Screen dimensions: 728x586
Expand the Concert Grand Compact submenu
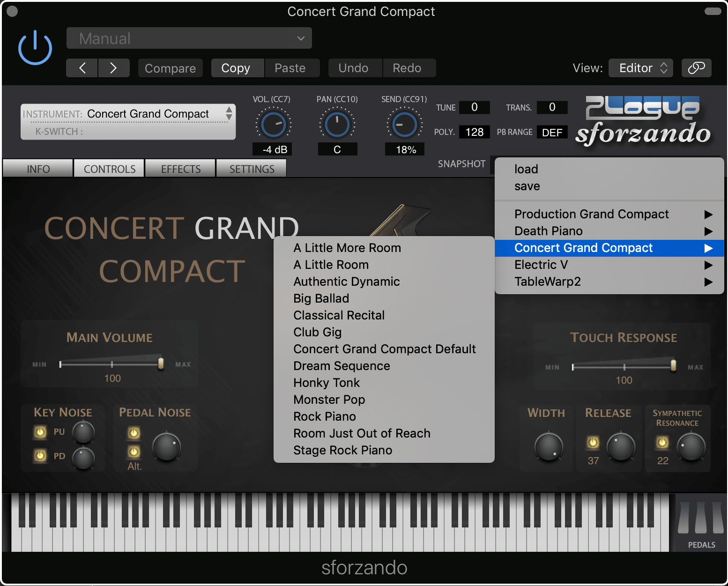tap(609, 248)
